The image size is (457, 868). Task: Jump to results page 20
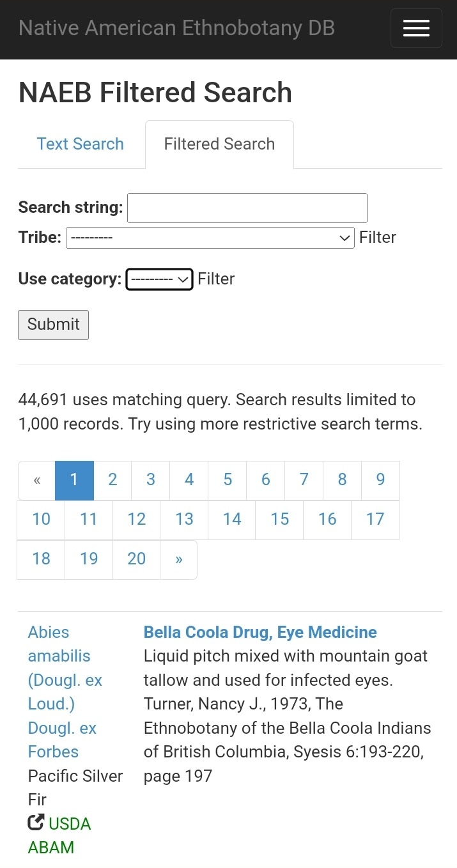click(x=137, y=559)
